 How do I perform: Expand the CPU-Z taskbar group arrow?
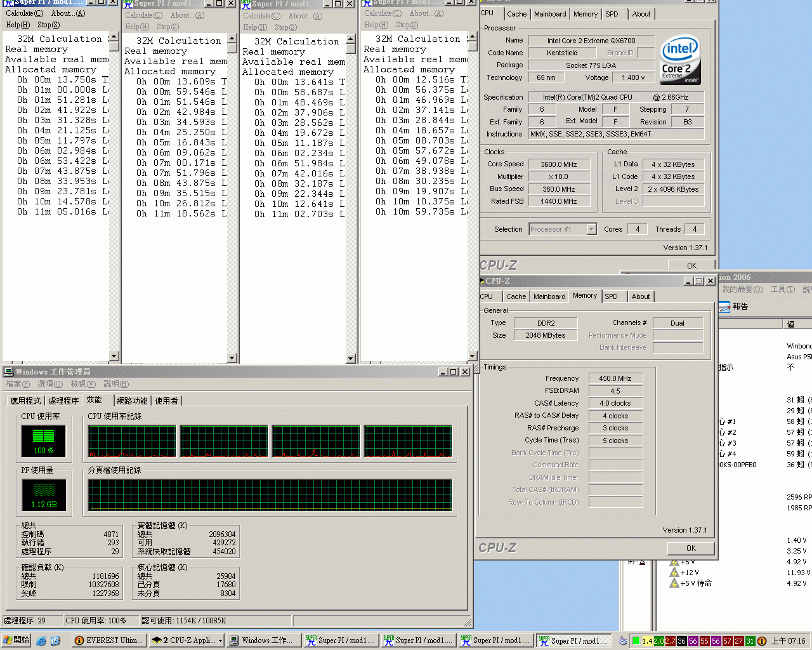(220, 641)
